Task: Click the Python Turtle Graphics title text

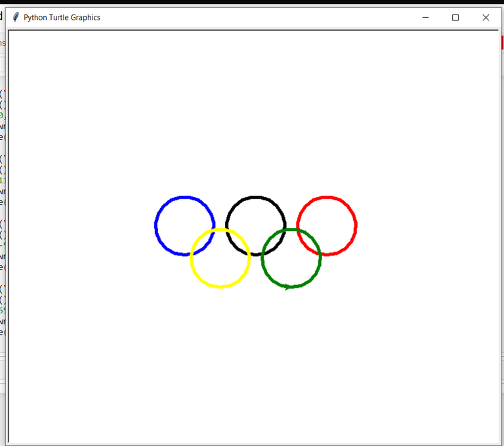Action: pyautogui.click(x=62, y=17)
